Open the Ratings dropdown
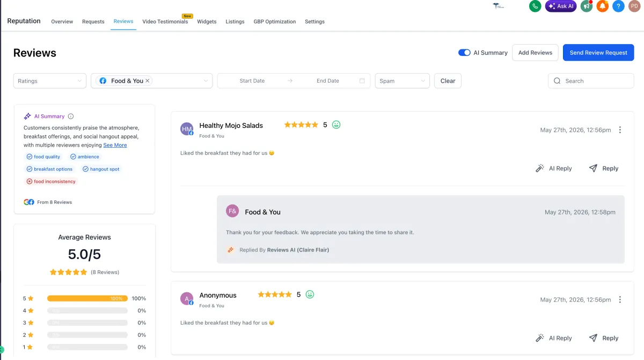 (50, 81)
